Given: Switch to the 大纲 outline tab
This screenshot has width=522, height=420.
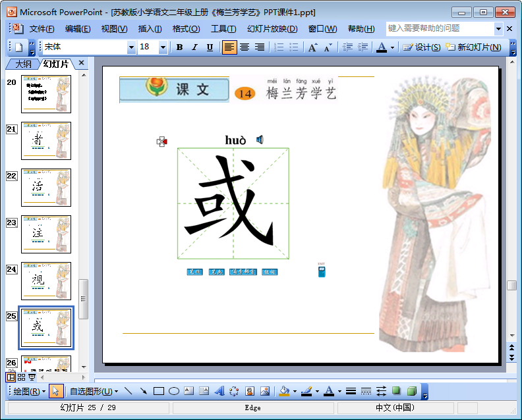Looking at the screenshot, I should [23, 64].
